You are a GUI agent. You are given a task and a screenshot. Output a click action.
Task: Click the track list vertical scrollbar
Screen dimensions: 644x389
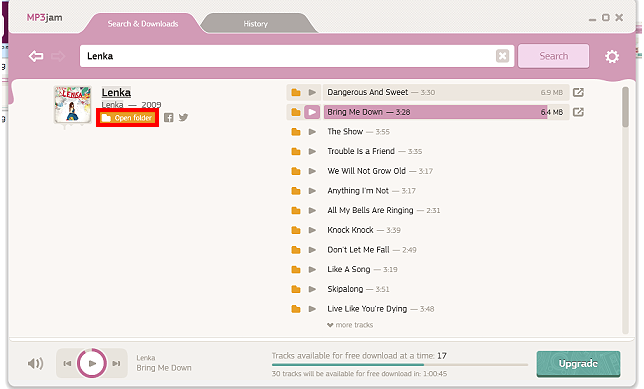click(625, 107)
